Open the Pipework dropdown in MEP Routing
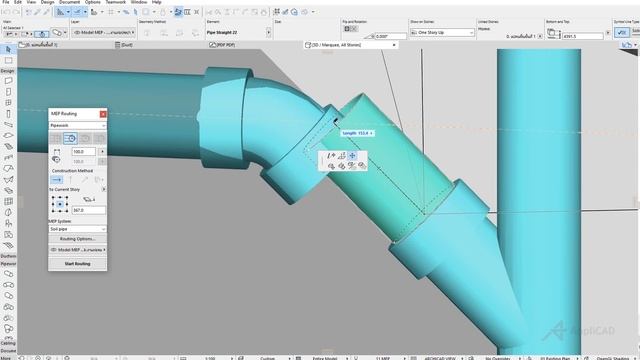640x360 pixels. [78, 125]
